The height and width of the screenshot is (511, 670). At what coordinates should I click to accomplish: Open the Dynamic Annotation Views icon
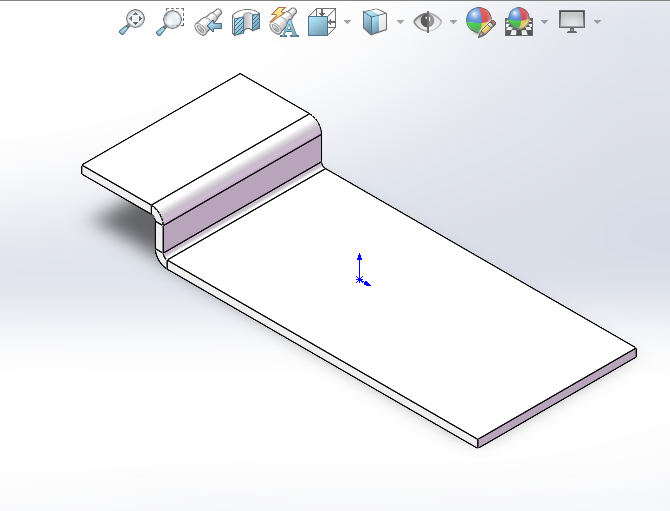pos(284,22)
